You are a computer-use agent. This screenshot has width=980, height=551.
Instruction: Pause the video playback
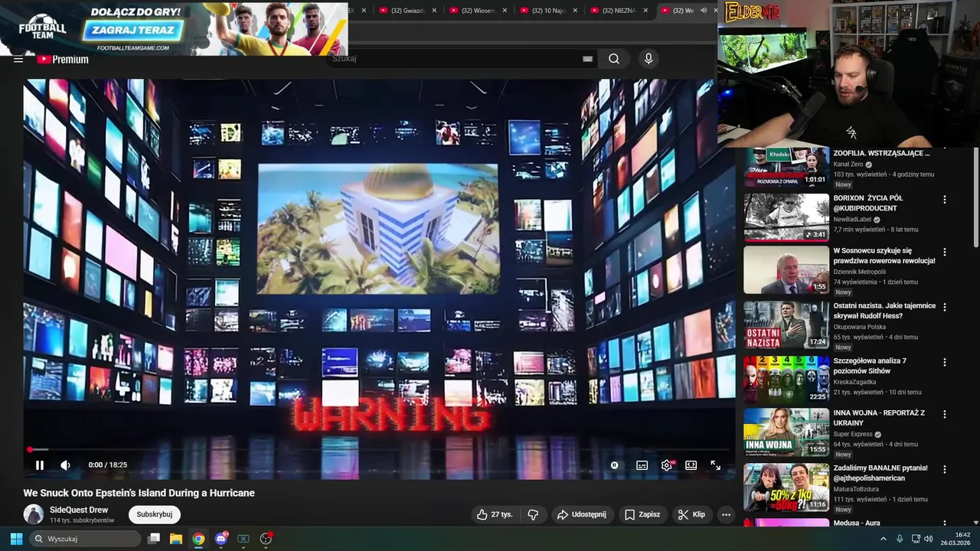(x=40, y=465)
